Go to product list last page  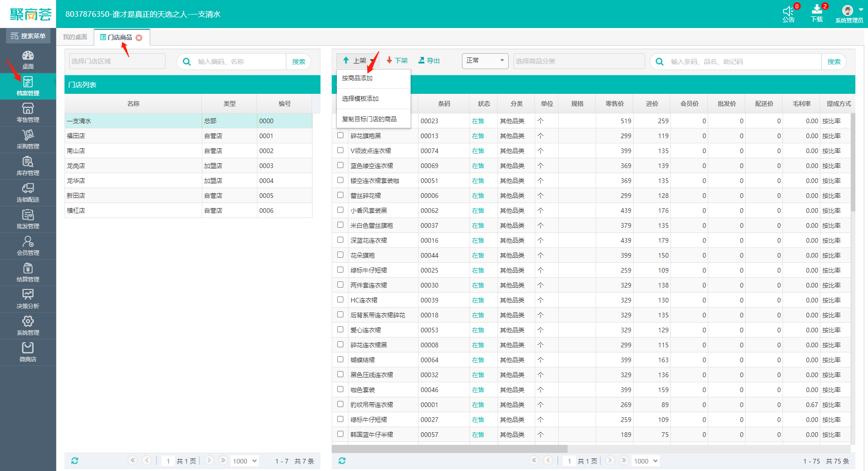pos(624,460)
